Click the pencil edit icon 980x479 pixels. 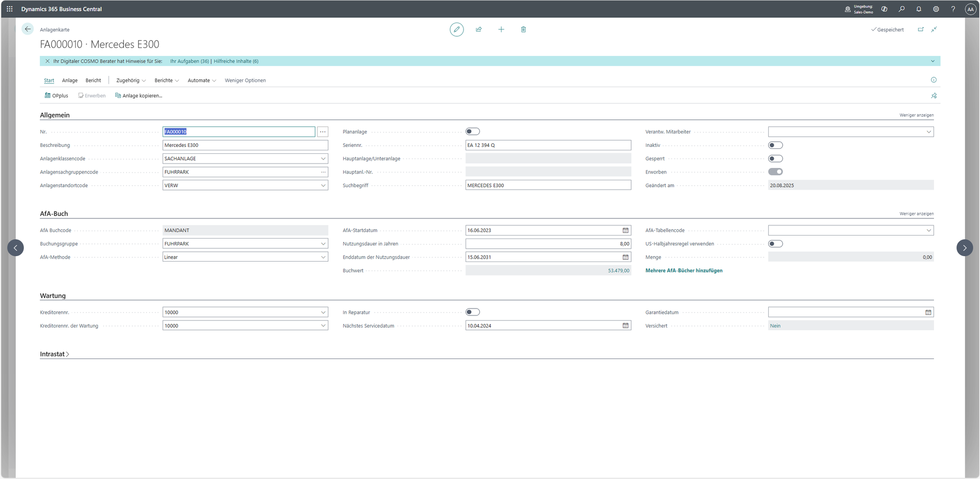(456, 29)
